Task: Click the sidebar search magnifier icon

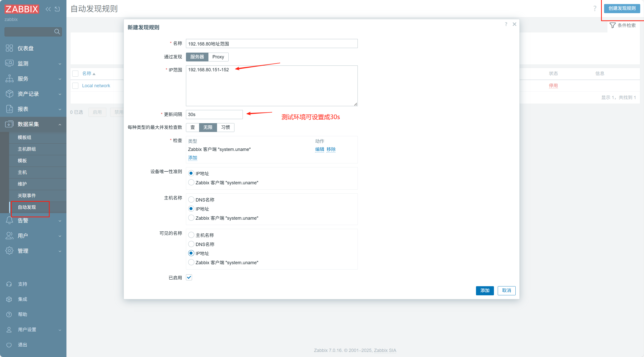Action: pyautogui.click(x=57, y=32)
